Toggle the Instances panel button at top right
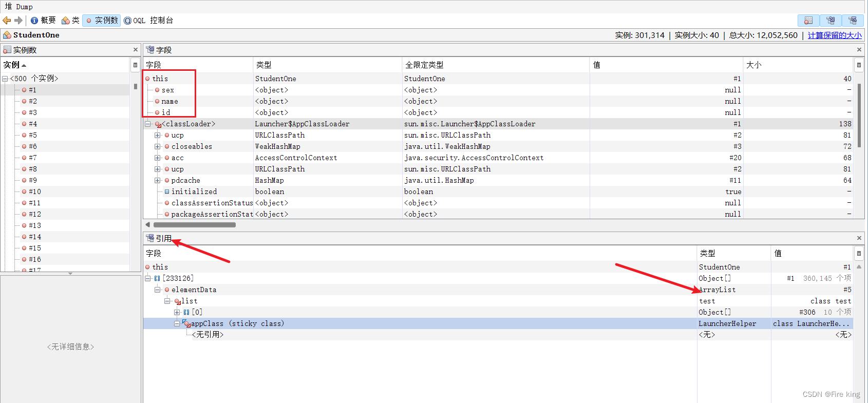The image size is (868, 403). pyautogui.click(x=808, y=21)
